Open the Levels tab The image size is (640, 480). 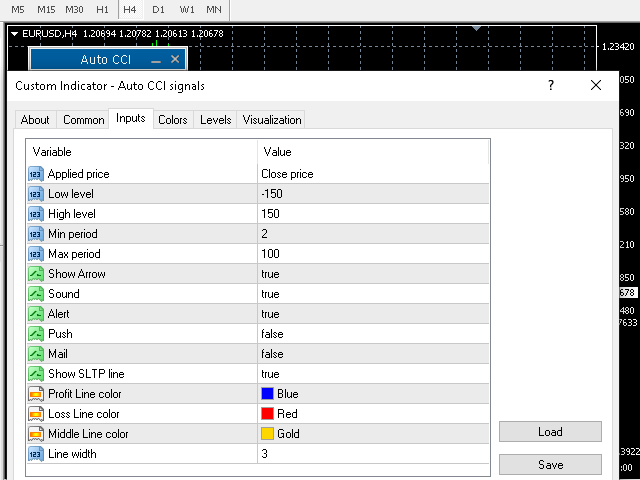pos(215,120)
